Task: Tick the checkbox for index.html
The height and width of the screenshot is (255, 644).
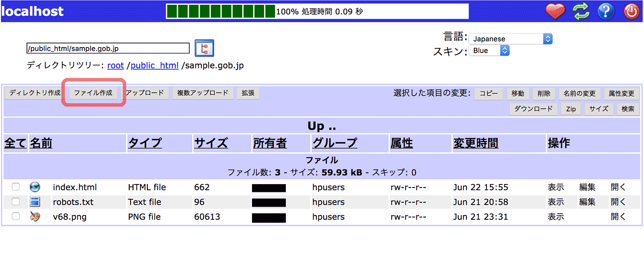Action: [16, 187]
